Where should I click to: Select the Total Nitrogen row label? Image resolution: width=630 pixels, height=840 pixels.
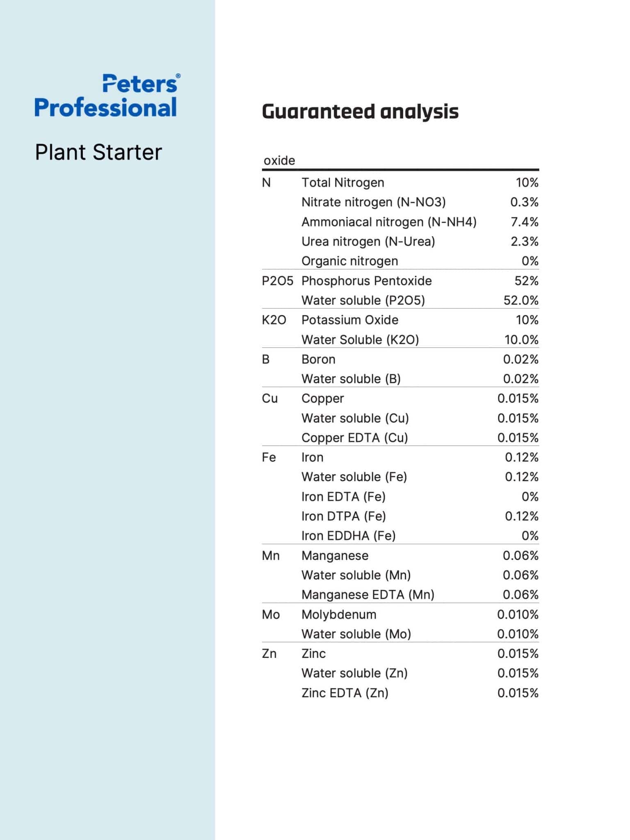tap(343, 183)
